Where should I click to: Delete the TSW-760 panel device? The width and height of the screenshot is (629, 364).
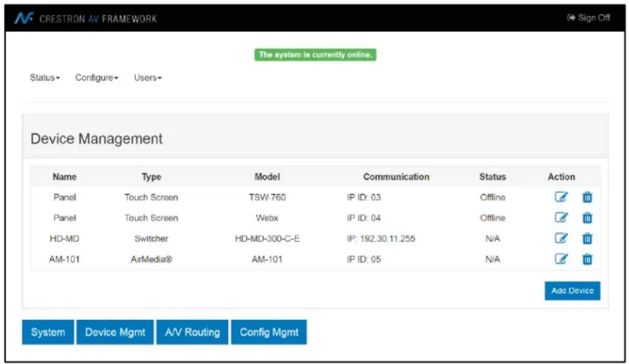click(x=587, y=197)
